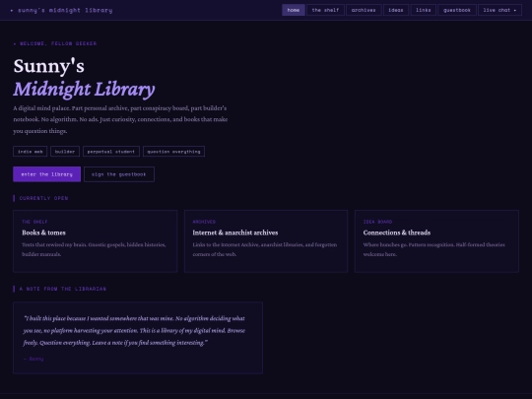Open the links nav item

click(424, 10)
